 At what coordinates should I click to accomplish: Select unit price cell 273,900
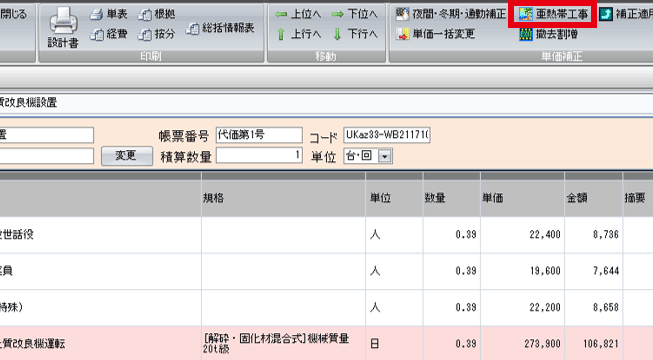(x=522, y=344)
